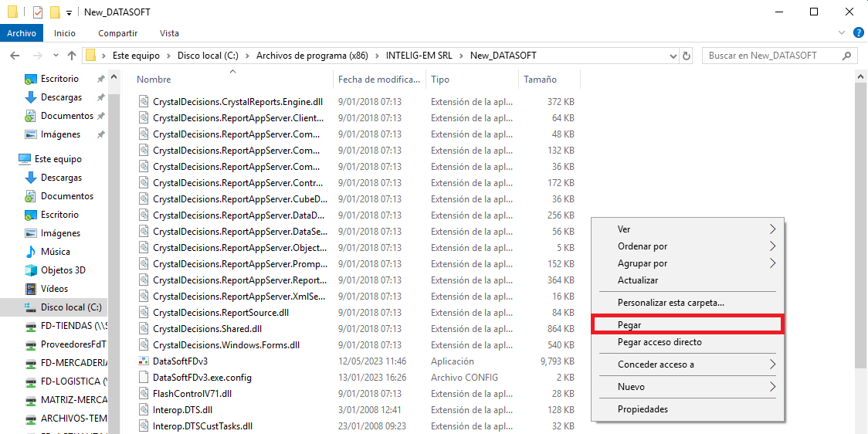Open pinned Documentos in quick access

tap(67, 116)
